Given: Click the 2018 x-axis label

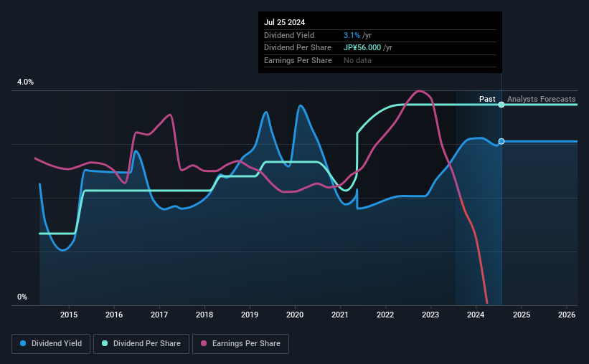Looking at the screenshot, I should [204, 315].
